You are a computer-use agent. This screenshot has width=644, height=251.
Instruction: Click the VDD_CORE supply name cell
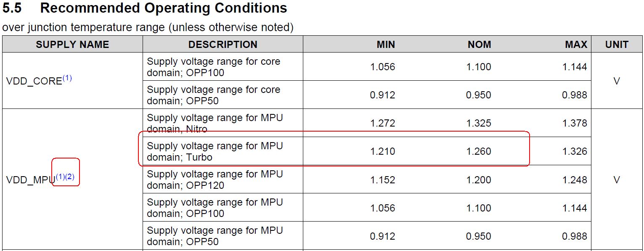[72, 81]
